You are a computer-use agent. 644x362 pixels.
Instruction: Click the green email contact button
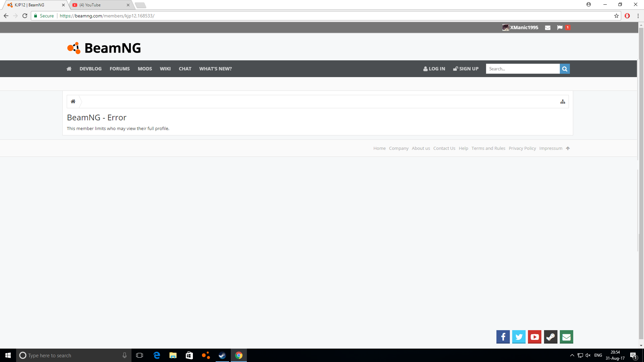[x=567, y=337]
